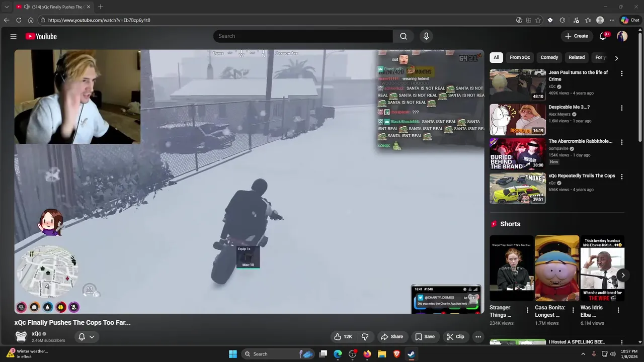This screenshot has width=644, height=362.
Task: Open File Explorer on the taskbar
Action: click(382, 354)
